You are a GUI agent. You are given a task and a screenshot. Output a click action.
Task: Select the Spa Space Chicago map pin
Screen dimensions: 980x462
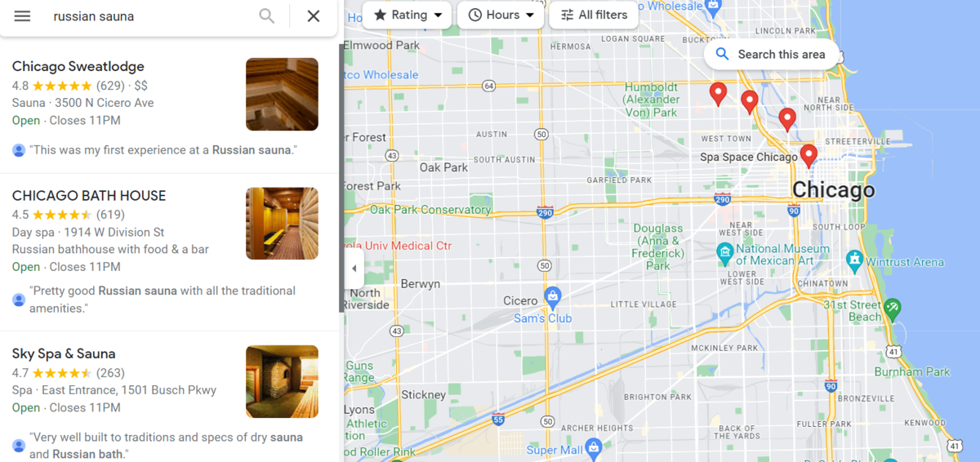point(808,156)
